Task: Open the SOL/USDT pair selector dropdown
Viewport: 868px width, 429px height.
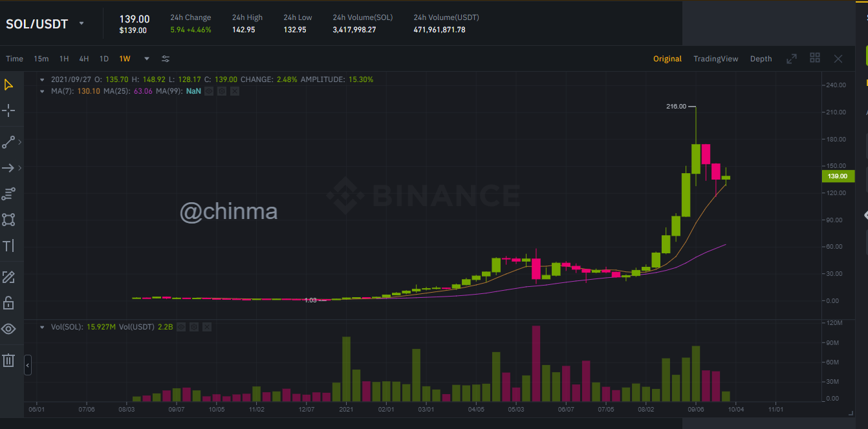Action: 81,23
